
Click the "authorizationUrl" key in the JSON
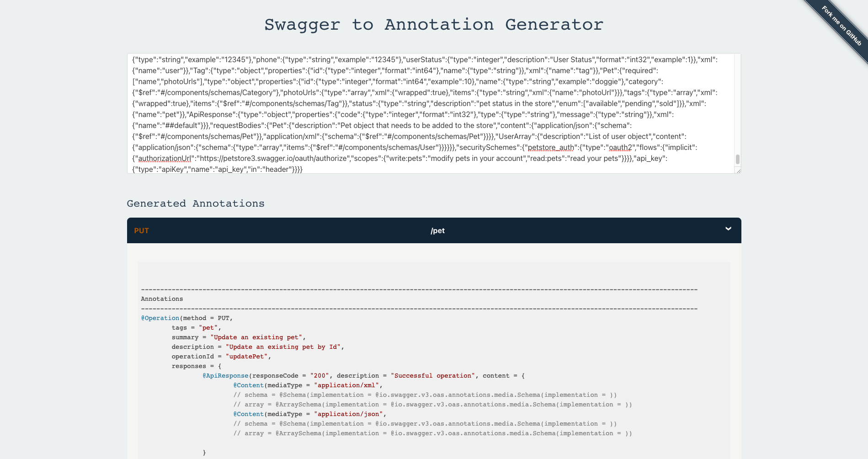(x=165, y=159)
